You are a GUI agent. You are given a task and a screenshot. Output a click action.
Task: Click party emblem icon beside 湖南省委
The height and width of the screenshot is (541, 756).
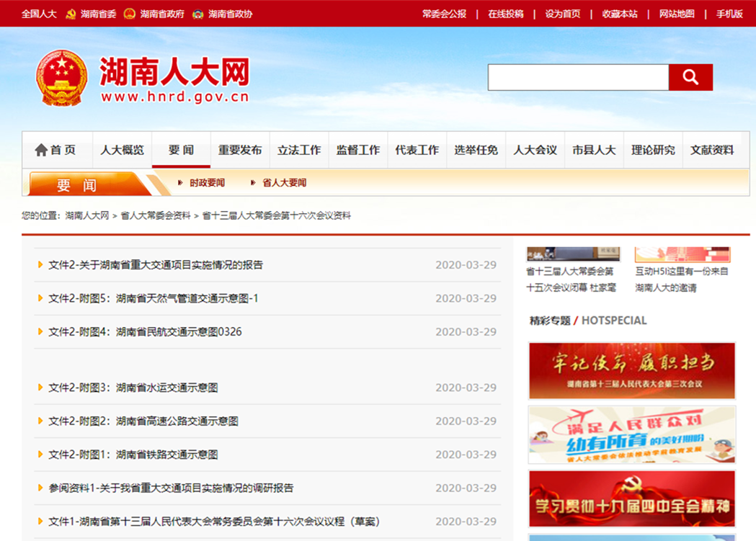(x=71, y=14)
